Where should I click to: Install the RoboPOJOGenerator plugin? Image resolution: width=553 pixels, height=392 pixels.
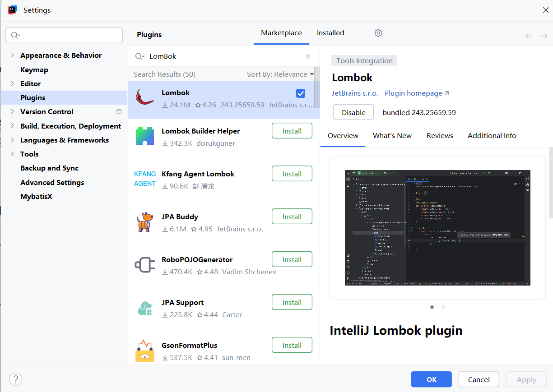click(292, 259)
